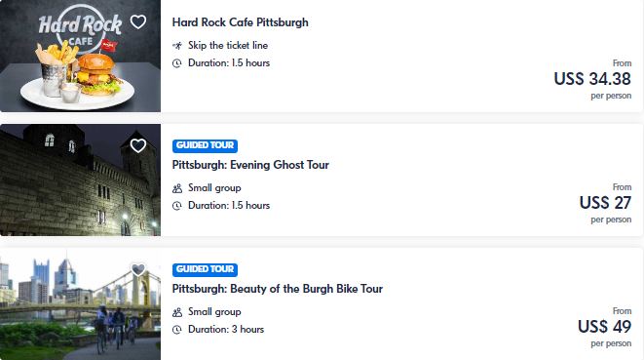Click the Guided Tour badge on Ghost Tour
Viewport: 644px width, 360px height.
pos(205,145)
